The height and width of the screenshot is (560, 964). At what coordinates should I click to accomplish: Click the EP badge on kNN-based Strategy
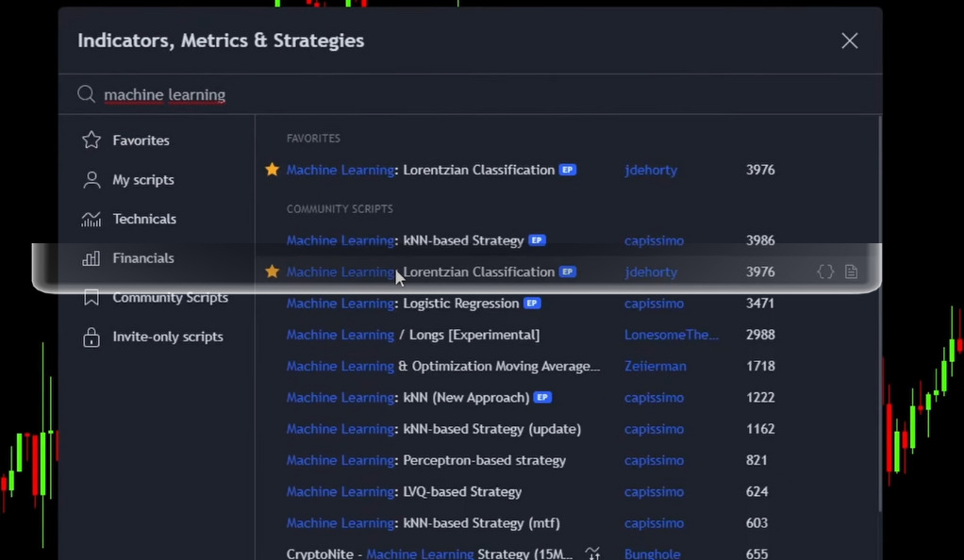537,240
